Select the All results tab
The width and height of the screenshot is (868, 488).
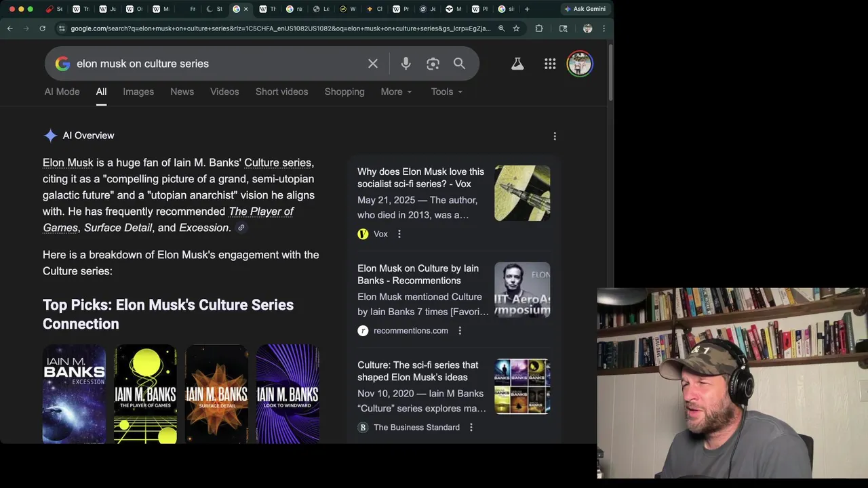tap(101, 91)
